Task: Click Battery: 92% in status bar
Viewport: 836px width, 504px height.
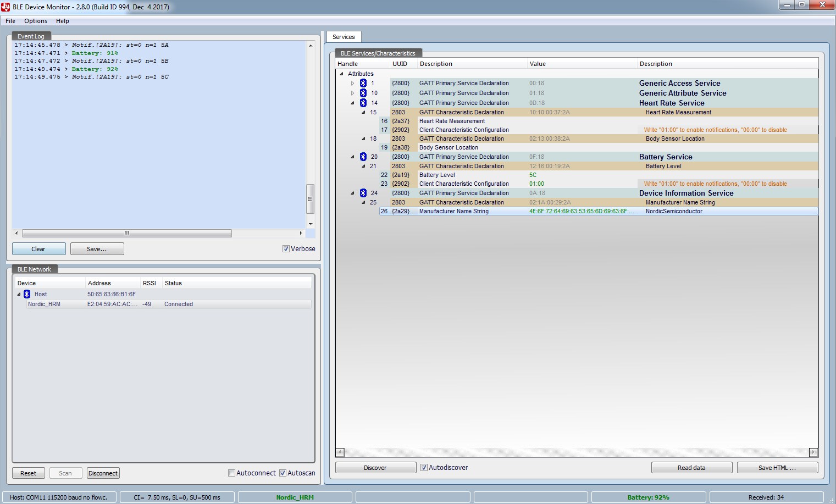Action: click(649, 497)
